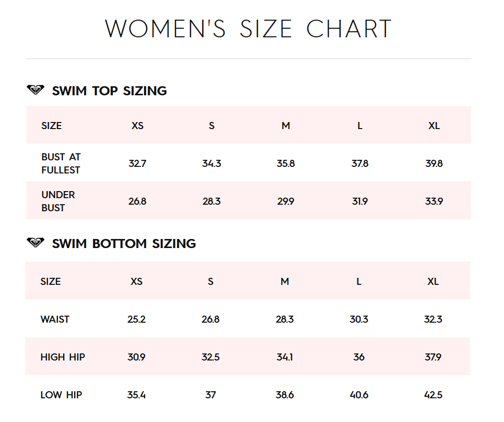
Task: Click the 25.2 waist value for size XS
Action: 137,319
